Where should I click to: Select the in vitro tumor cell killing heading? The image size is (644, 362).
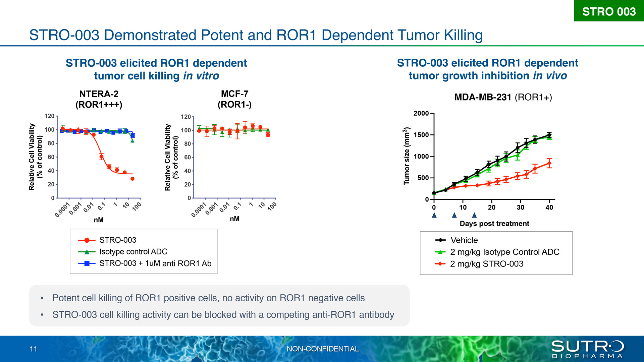pyautogui.click(x=156, y=69)
